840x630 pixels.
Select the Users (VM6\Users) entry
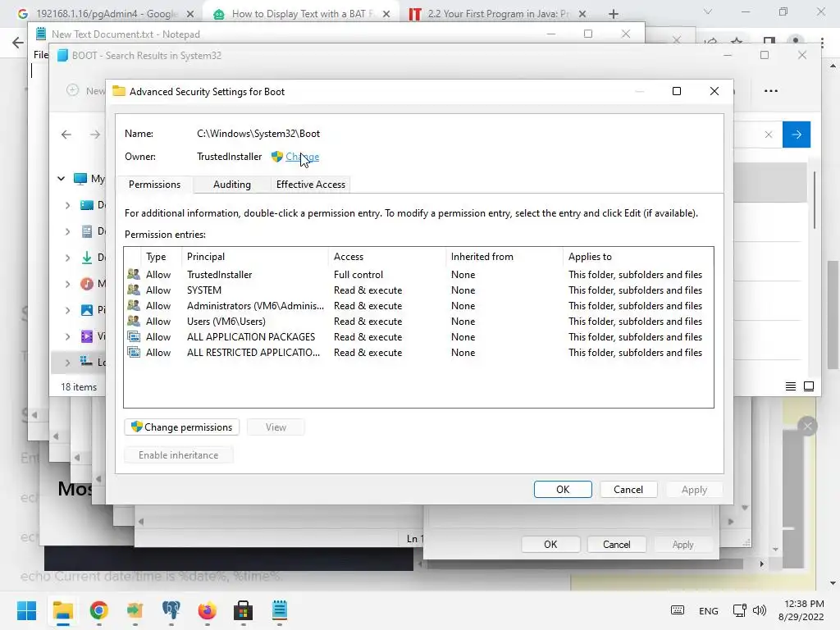[418, 321]
